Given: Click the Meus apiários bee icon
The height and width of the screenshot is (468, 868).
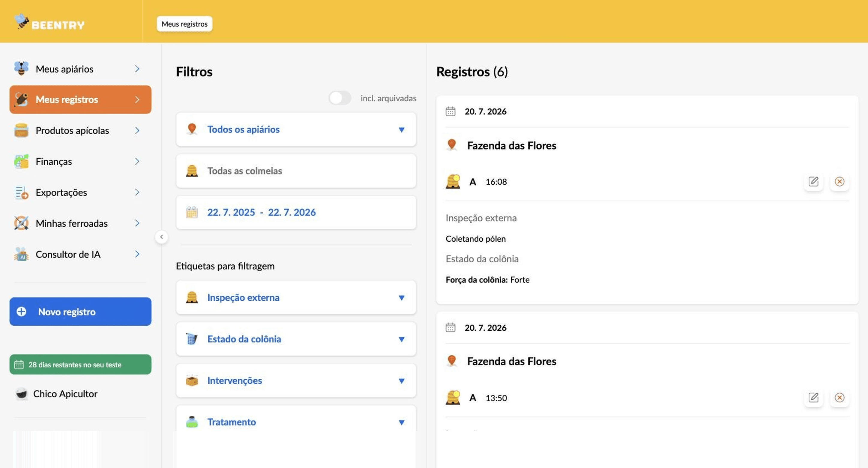Looking at the screenshot, I should coord(21,68).
